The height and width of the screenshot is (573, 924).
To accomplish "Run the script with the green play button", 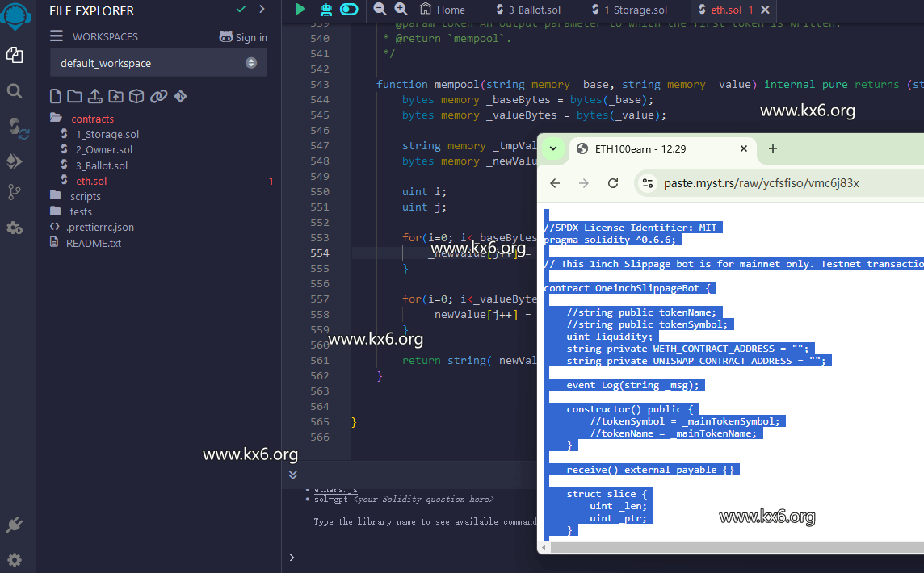I will [298, 10].
